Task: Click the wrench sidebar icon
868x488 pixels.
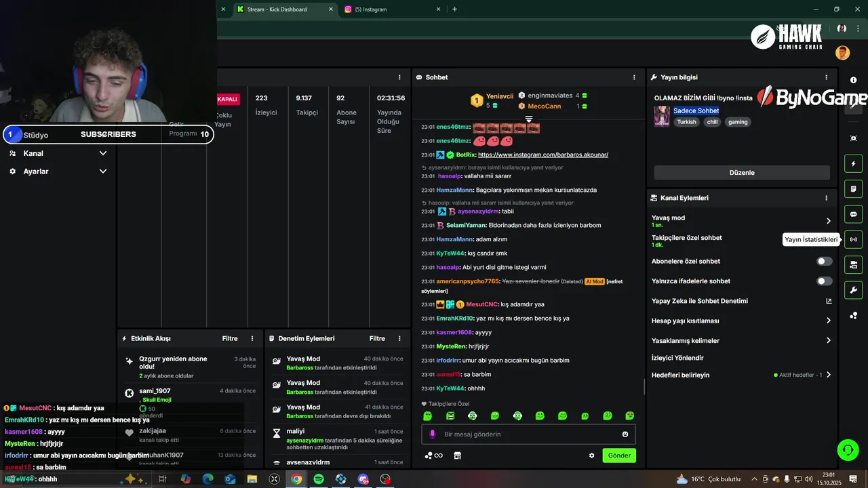Action: click(x=853, y=290)
